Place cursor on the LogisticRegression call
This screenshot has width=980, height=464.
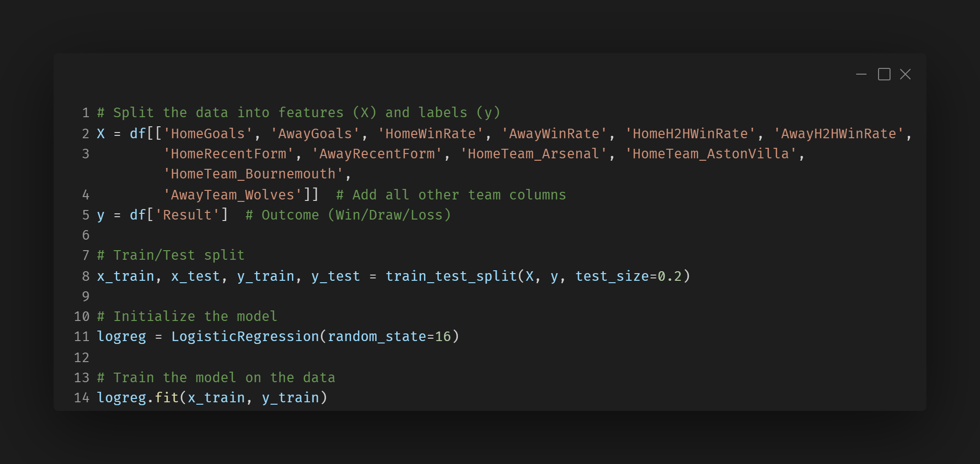[245, 337]
